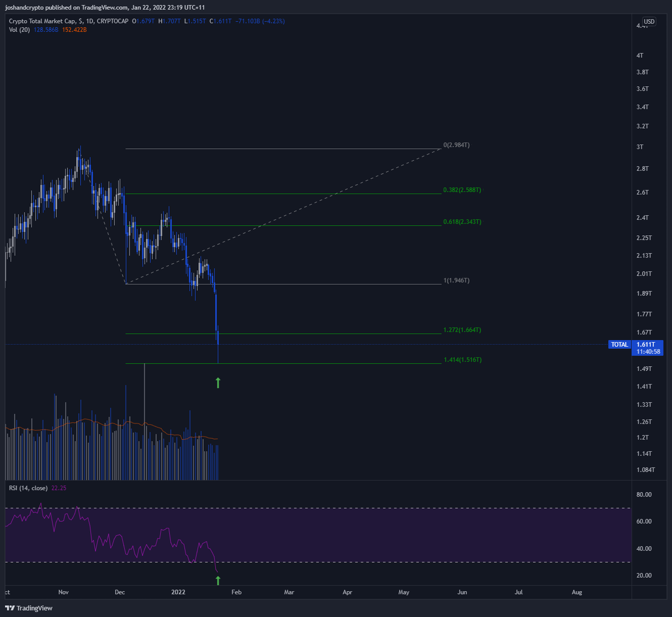Click the 1.2T price axis label

point(642,437)
